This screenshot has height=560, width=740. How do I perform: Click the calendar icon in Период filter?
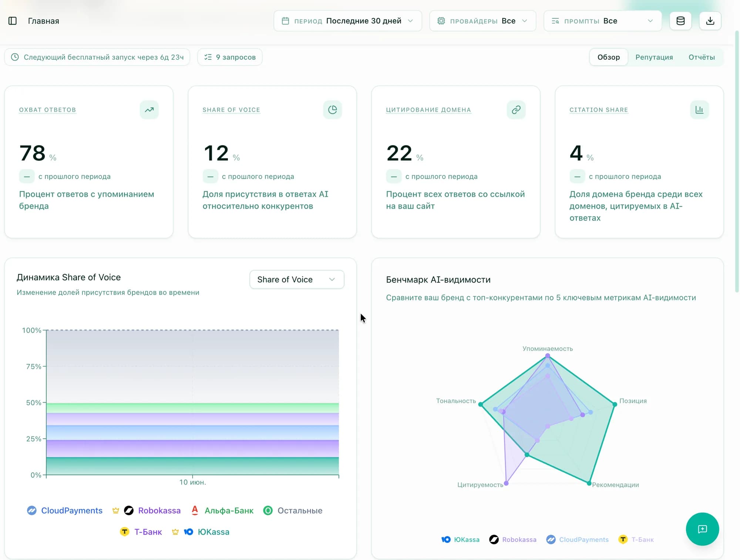coord(285,21)
